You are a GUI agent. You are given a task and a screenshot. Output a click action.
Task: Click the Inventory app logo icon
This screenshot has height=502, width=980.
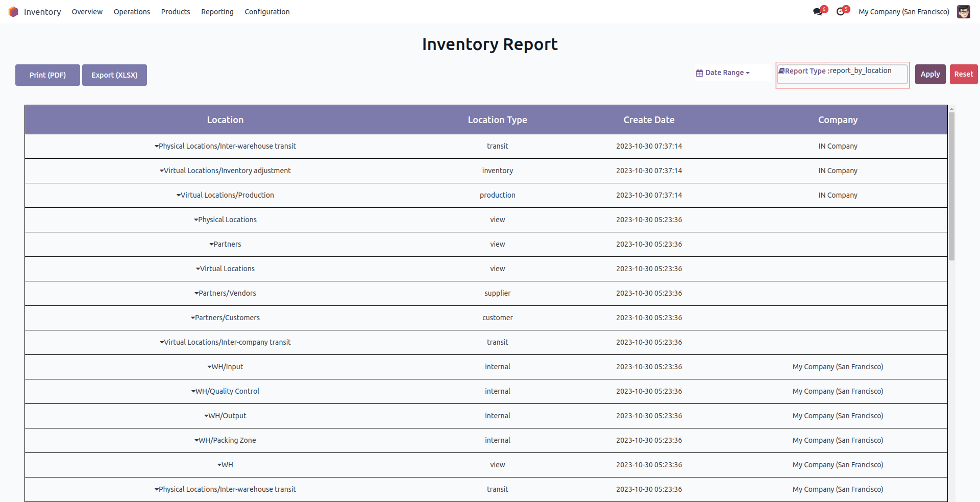(13, 12)
